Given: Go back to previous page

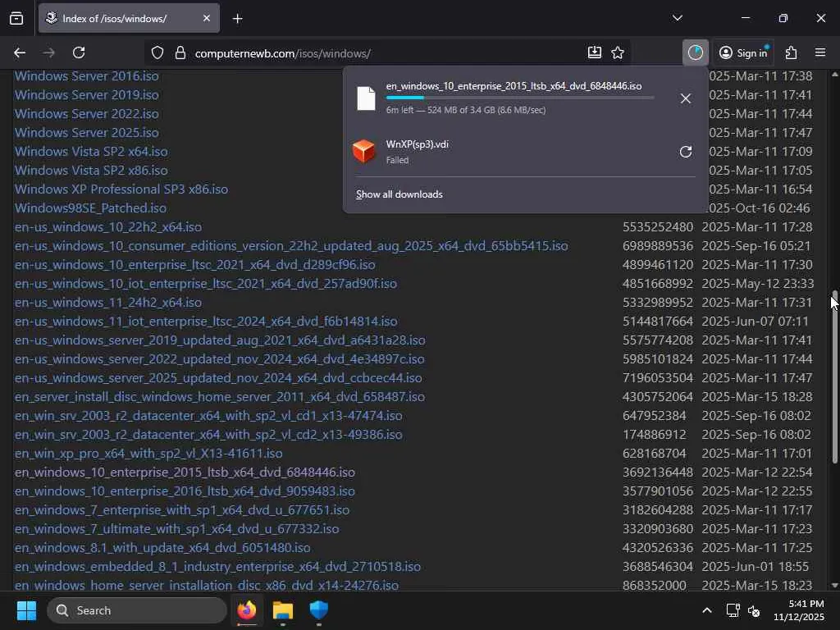Looking at the screenshot, I should [20, 52].
